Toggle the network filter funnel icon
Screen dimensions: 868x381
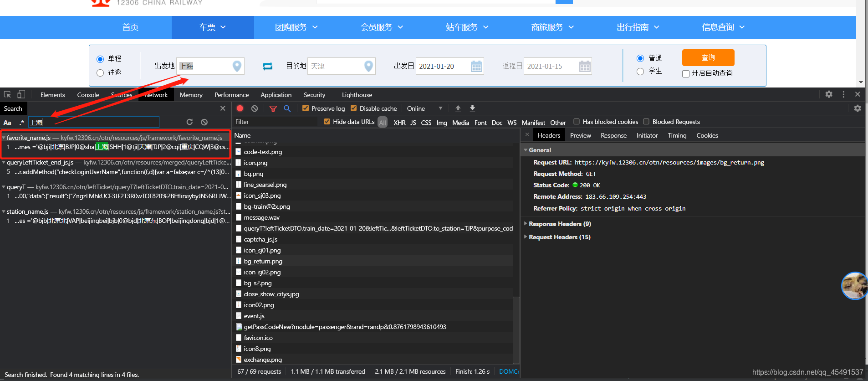[x=273, y=108]
